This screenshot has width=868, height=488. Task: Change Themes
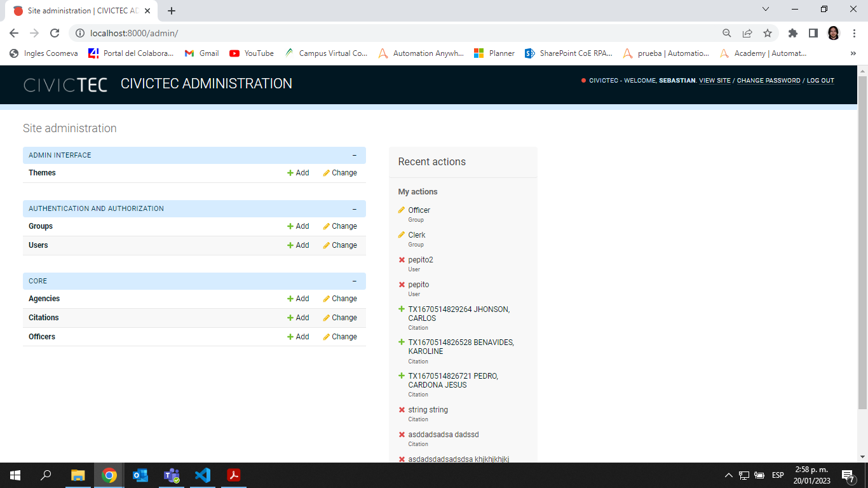pyautogui.click(x=340, y=173)
